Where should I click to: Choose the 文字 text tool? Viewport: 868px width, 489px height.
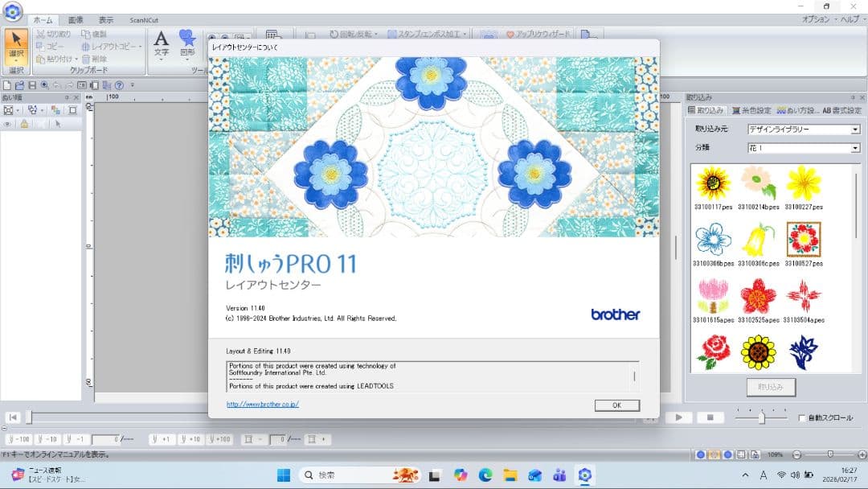pyautogui.click(x=161, y=43)
